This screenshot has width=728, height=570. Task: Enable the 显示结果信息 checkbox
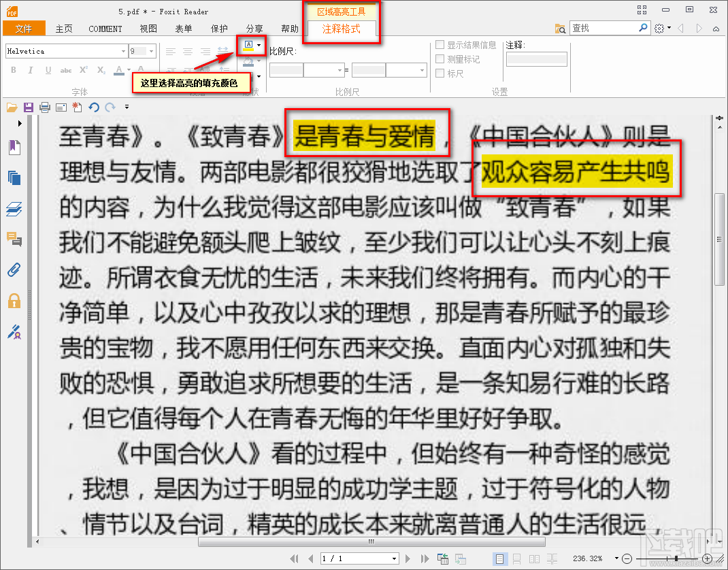[x=439, y=44]
